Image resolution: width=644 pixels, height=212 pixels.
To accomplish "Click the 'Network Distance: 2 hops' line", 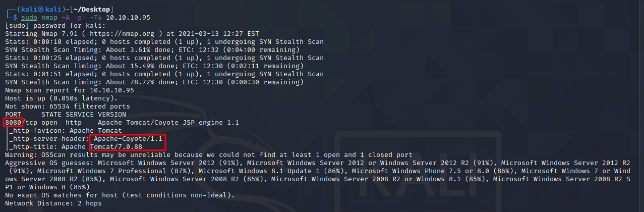I will click(53, 203).
